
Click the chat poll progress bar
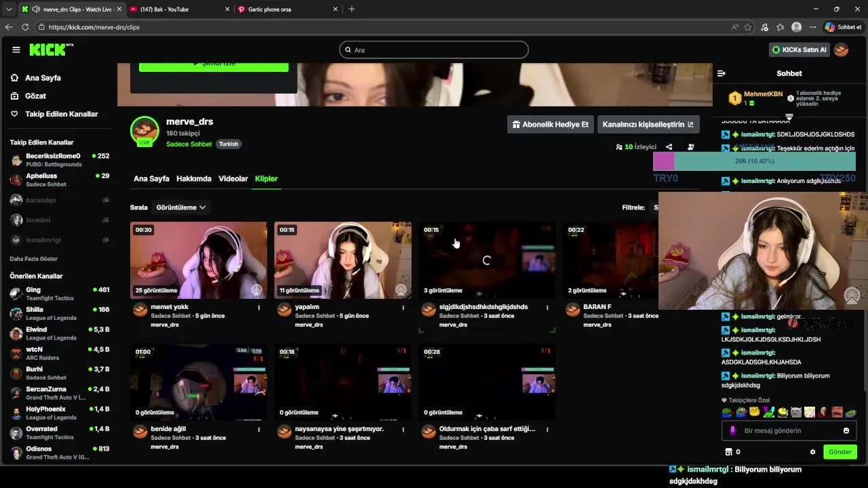[754, 161]
